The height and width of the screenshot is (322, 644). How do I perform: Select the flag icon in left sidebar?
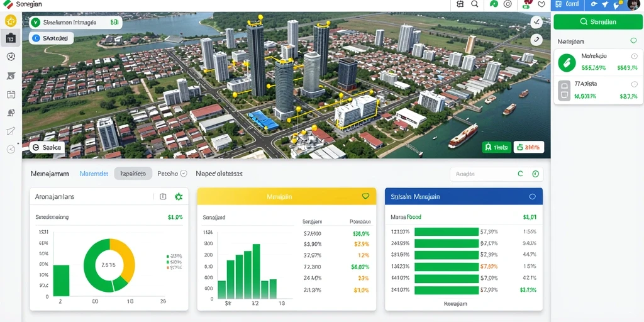tap(11, 75)
